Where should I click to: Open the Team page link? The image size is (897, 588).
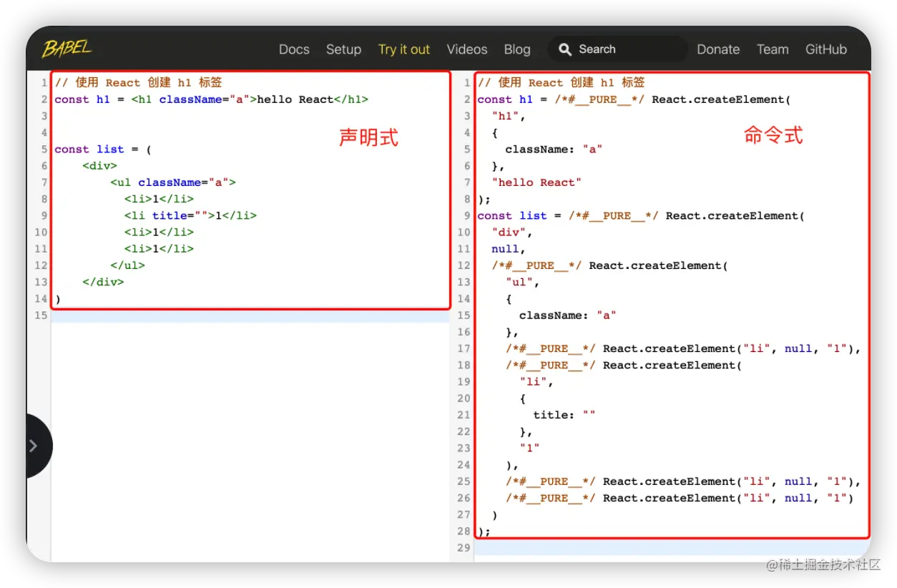(773, 49)
